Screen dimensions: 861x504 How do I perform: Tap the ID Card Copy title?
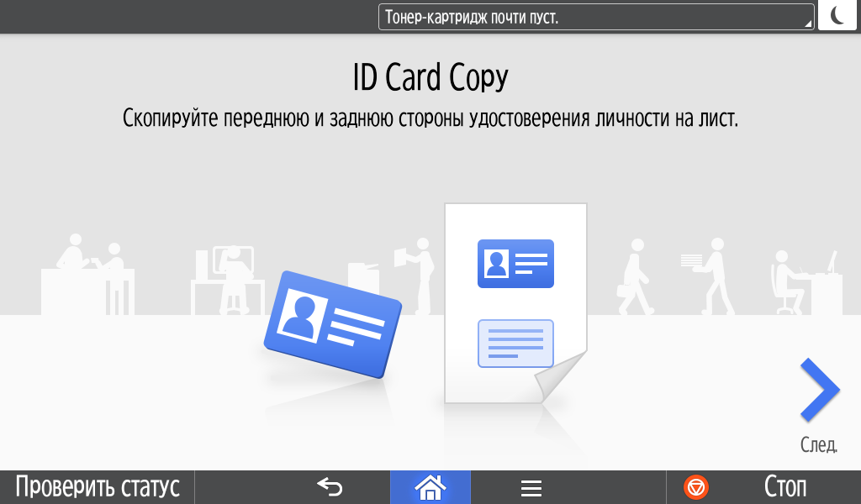coord(430,77)
